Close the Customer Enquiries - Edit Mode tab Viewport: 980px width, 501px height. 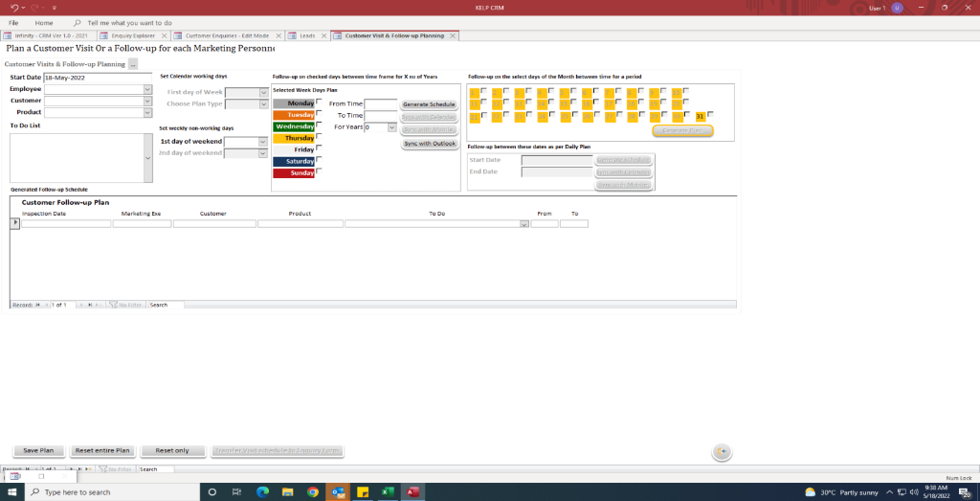[x=278, y=35]
